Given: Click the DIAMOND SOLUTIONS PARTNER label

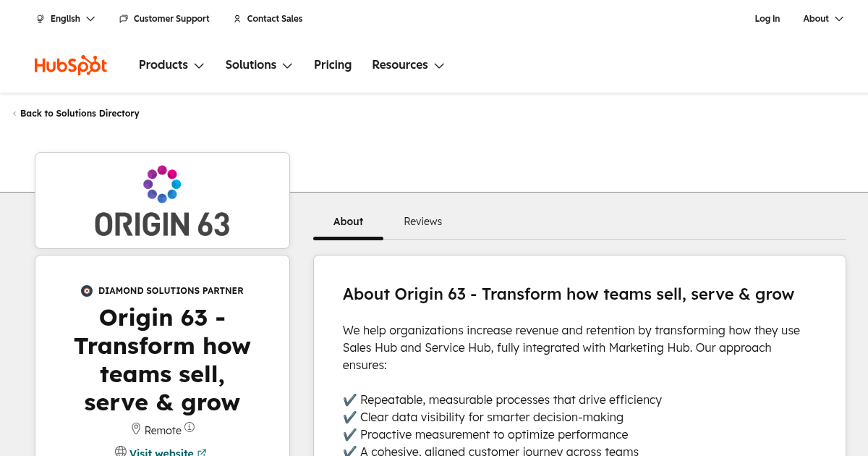Looking at the screenshot, I should pyautogui.click(x=171, y=291).
